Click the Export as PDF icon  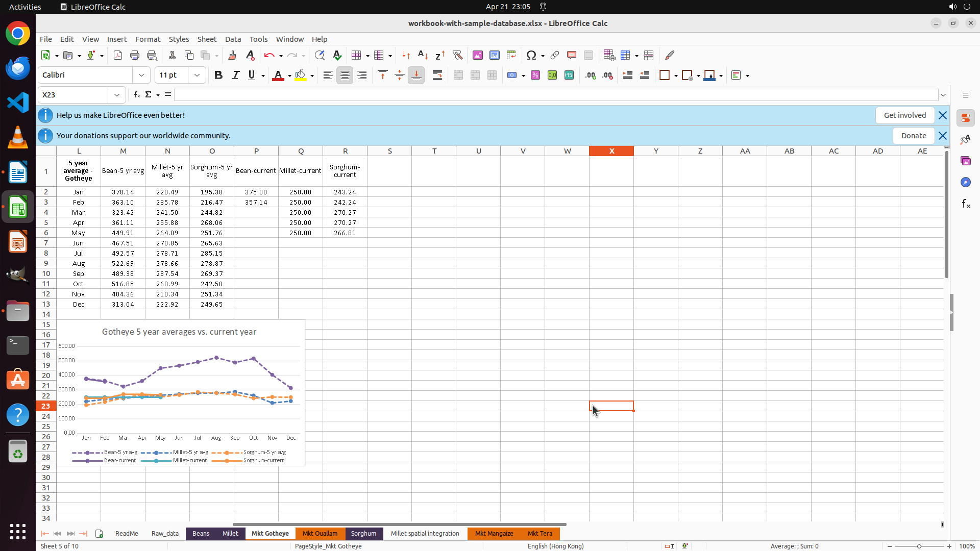tap(118, 55)
